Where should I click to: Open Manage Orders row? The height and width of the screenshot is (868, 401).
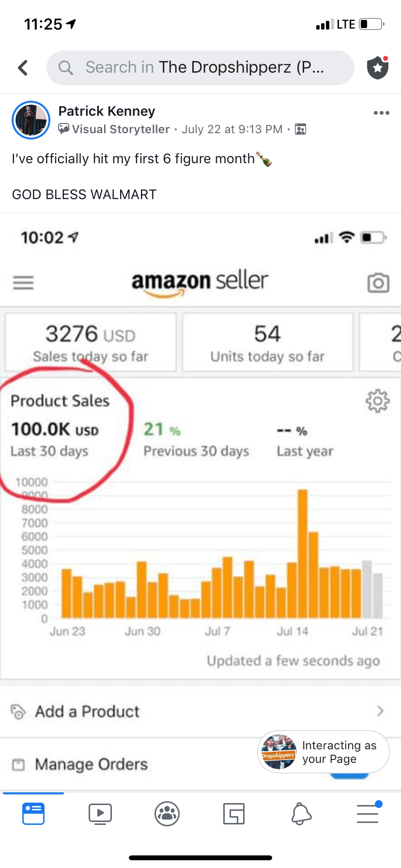[92, 764]
